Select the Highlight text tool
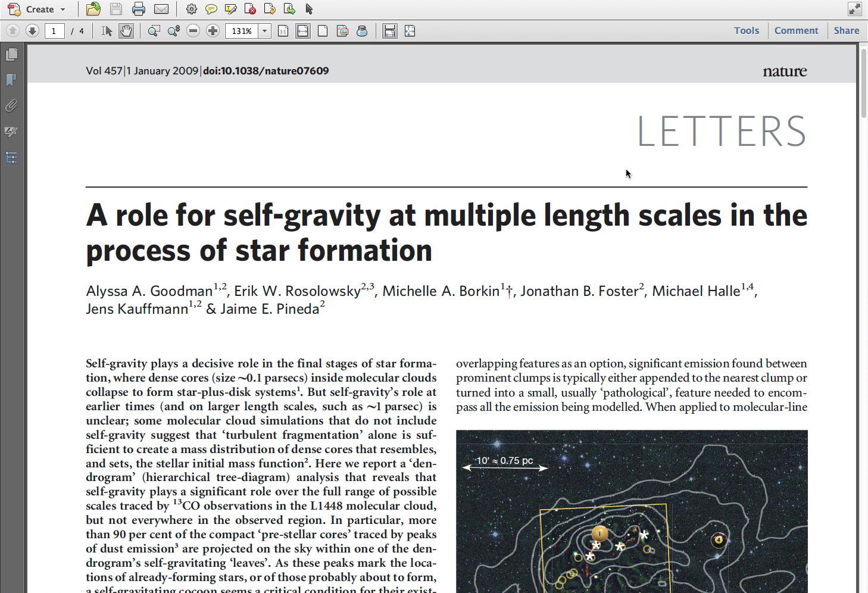Image resolution: width=868 pixels, height=593 pixels. click(230, 9)
